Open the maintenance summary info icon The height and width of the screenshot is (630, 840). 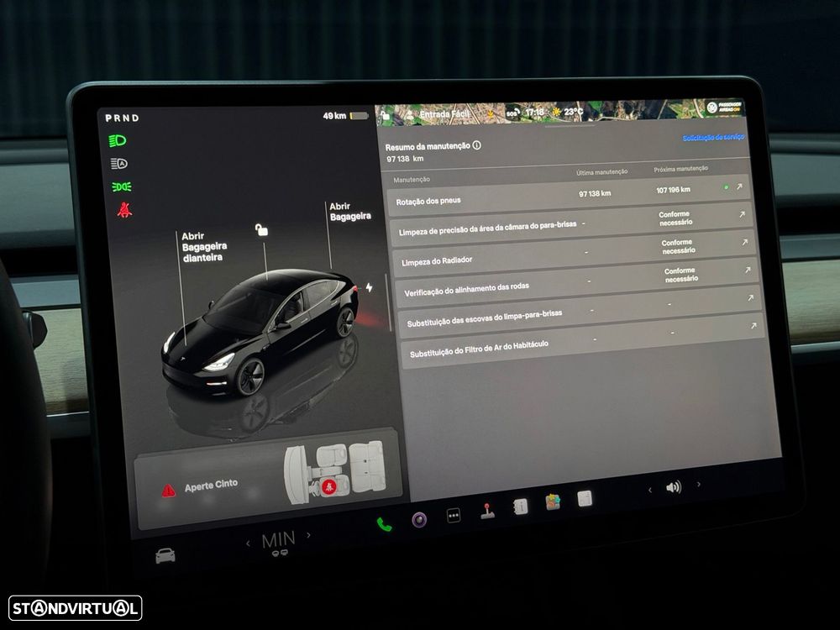tap(477, 145)
